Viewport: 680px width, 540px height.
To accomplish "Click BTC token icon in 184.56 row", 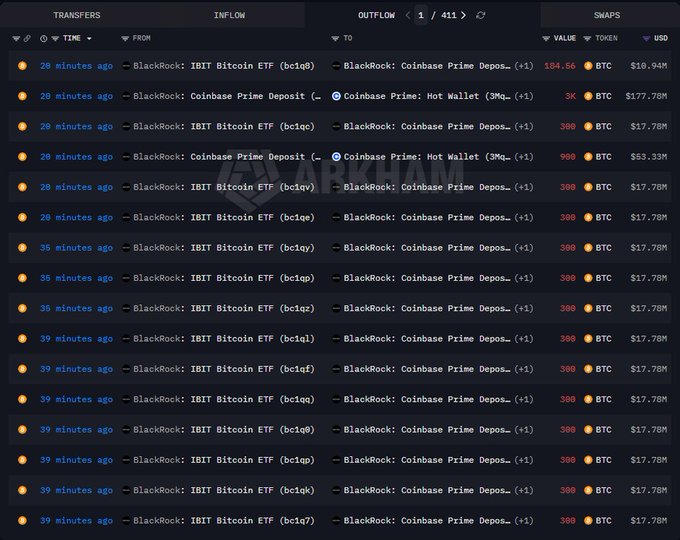I will point(588,66).
